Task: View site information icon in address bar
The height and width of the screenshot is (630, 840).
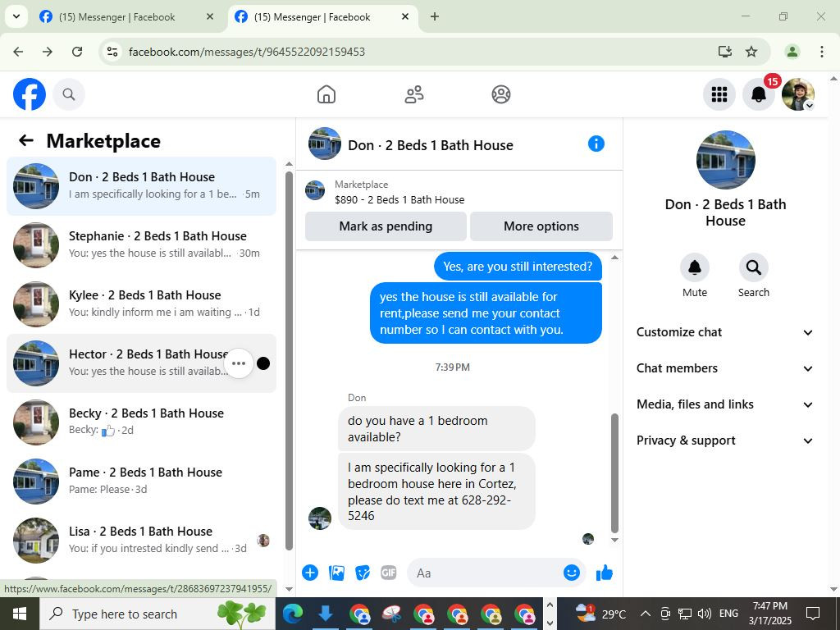Action: [x=112, y=52]
